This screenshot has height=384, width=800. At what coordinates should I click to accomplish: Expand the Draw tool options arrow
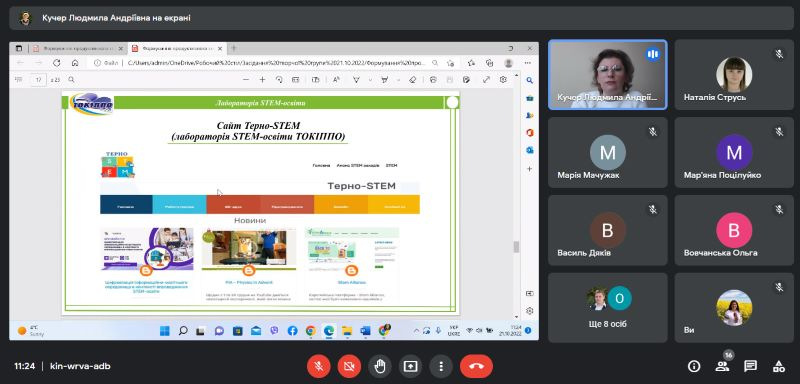[x=370, y=80]
